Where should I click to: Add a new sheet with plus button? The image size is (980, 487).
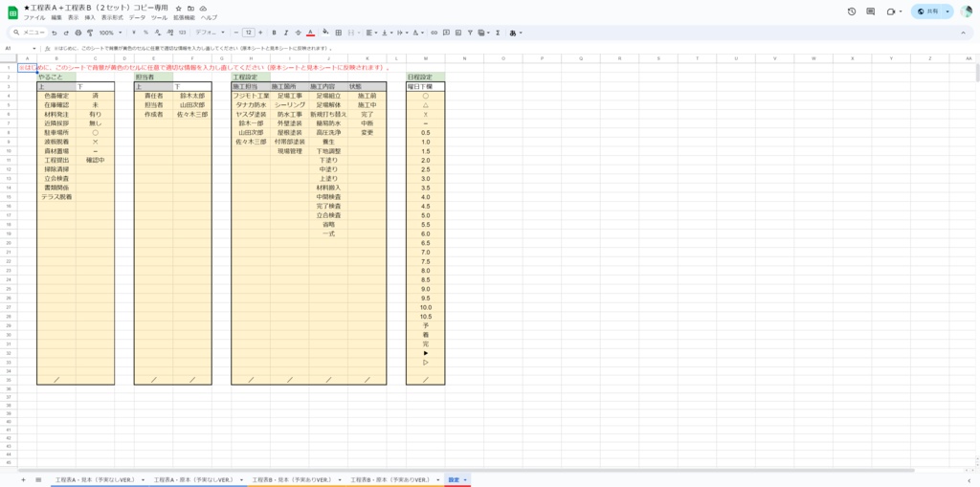[x=23, y=479]
